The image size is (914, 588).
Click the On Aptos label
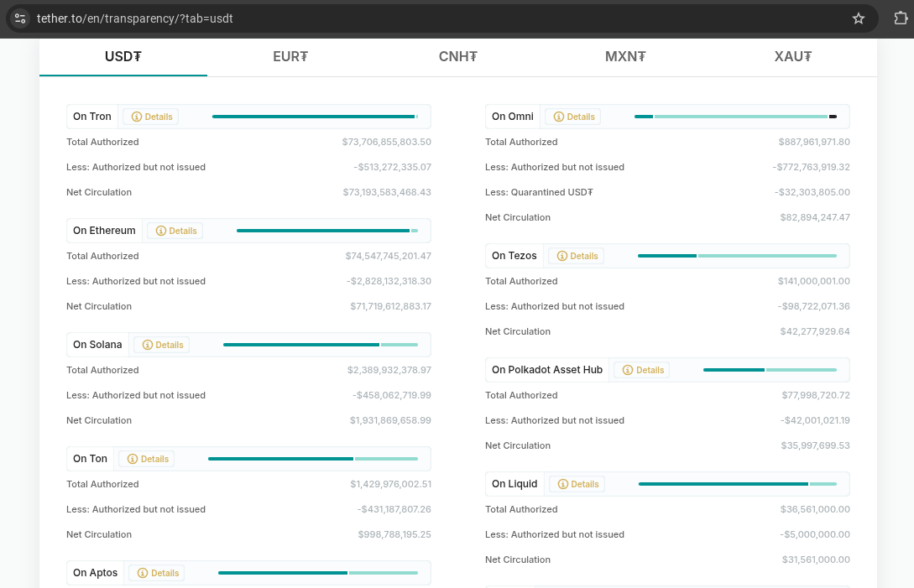tap(95, 574)
